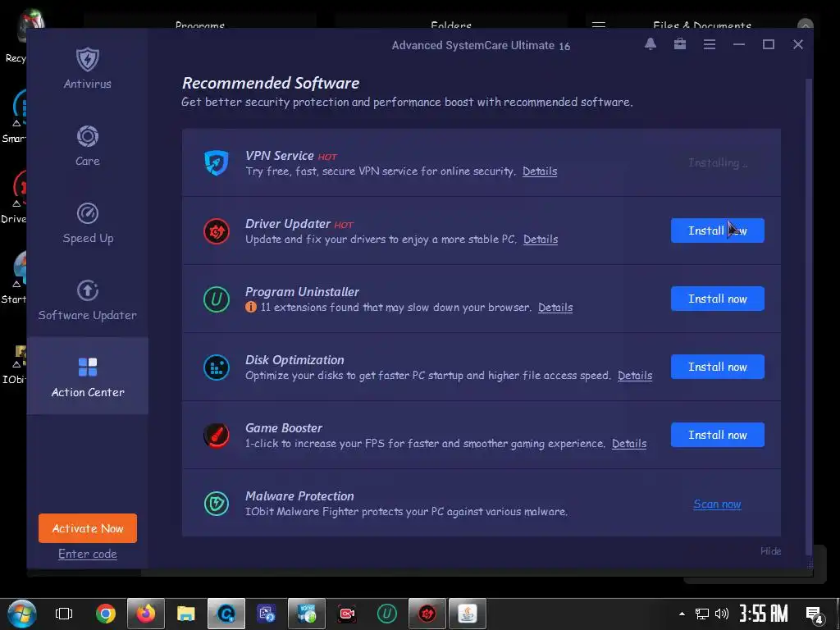Click the network globe taskbar icon
This screenshot has width=840, height=630.
click(307, 614)
